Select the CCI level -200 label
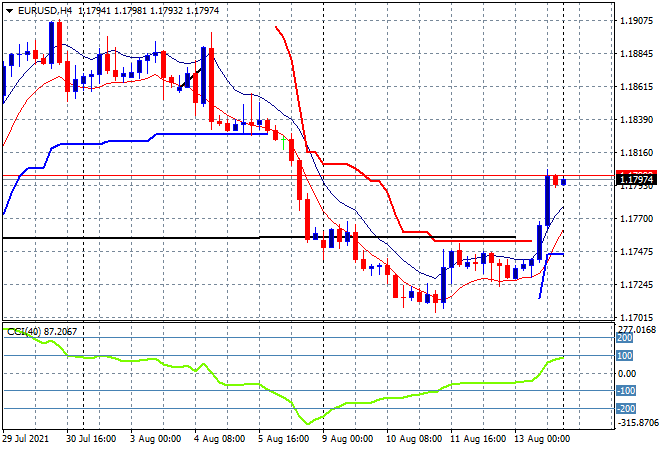The height and width of the screenshot is (450, 660). click(x=626, y=409)
